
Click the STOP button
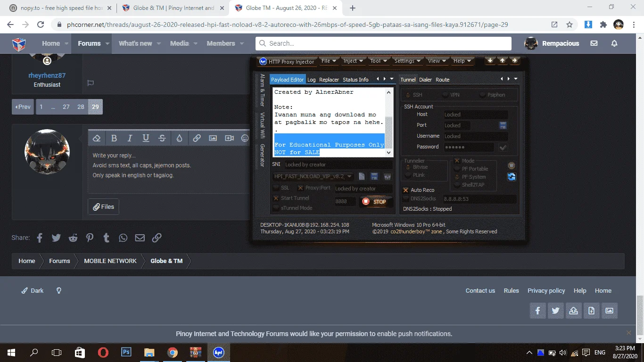pyautogui.click(x=375, y=201)
